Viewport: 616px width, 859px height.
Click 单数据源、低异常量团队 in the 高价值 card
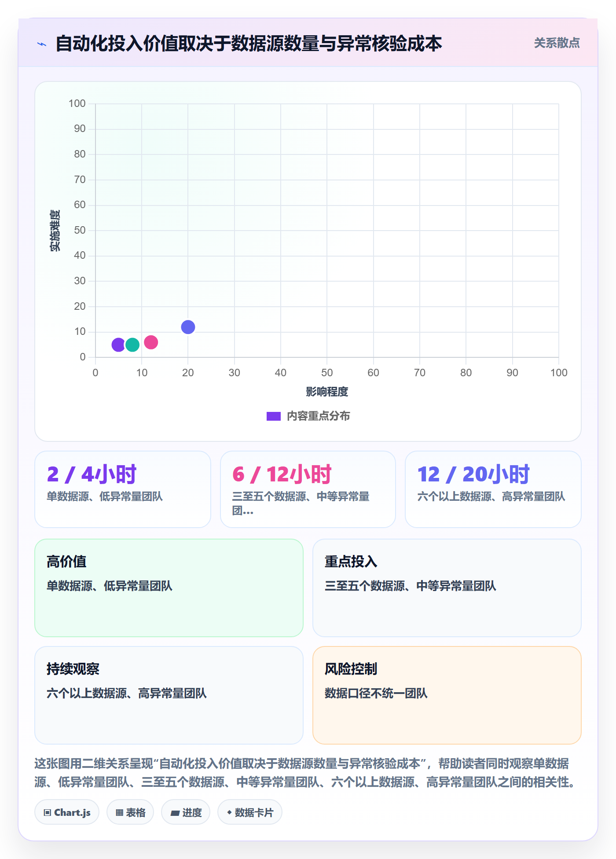(x=110, y=586)
